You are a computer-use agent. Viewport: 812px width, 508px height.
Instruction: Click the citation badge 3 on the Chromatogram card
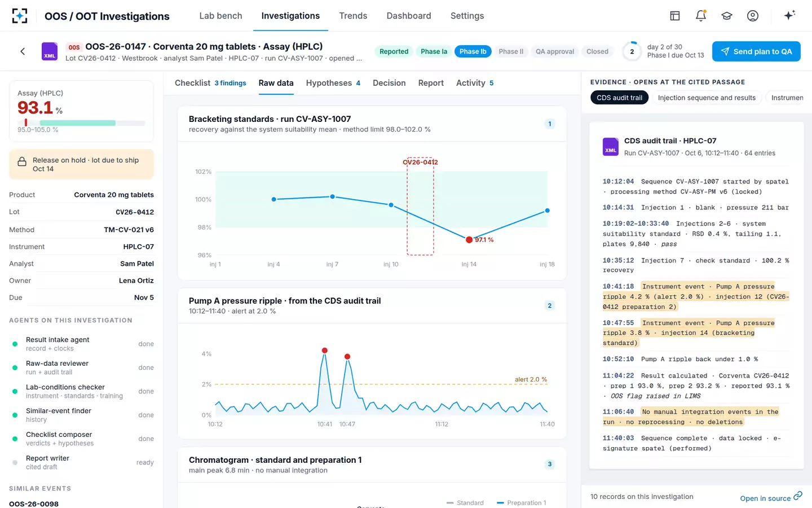pos(550,464)
